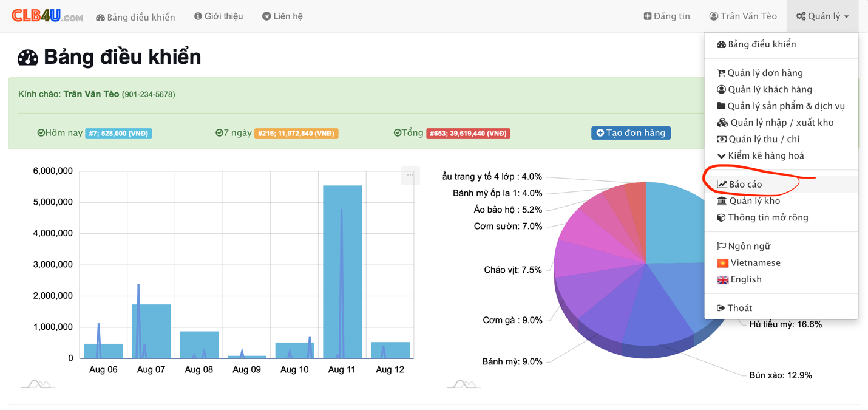The height and width of the screenshot is (410, 868).
Task: Open the bar chart options menu
Action: (410, 175)
